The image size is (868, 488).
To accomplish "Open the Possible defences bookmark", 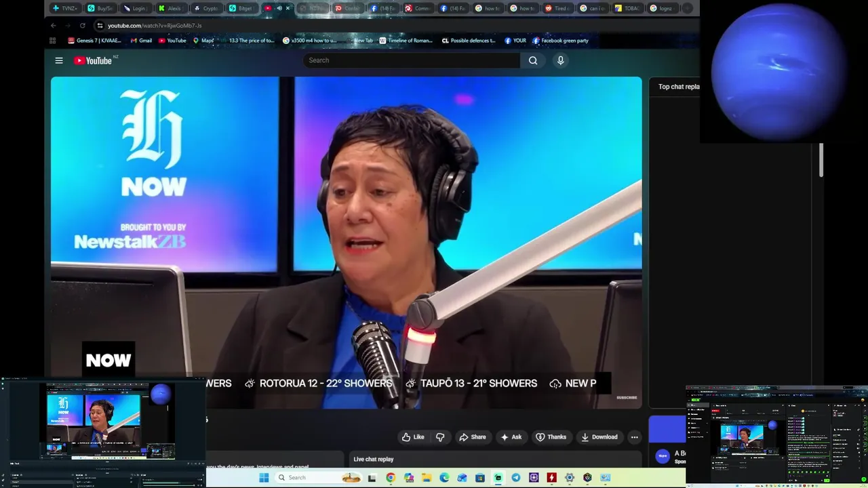I will pos(469,41).
